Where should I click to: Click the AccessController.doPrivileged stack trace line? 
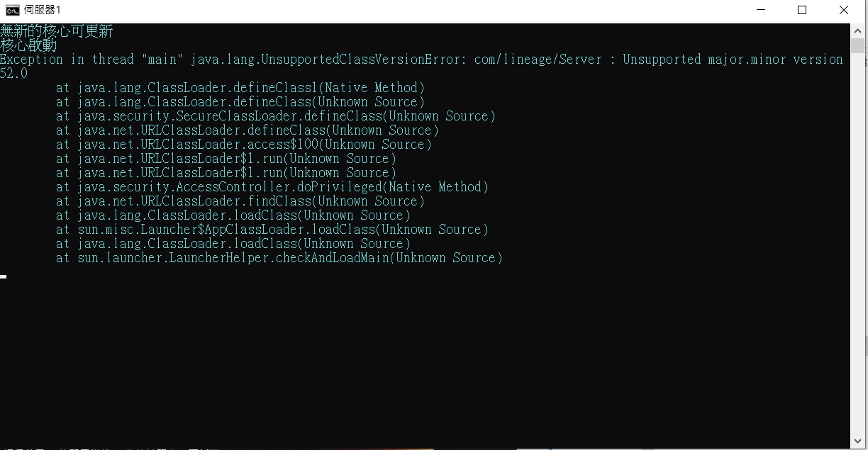click(272, 187)
